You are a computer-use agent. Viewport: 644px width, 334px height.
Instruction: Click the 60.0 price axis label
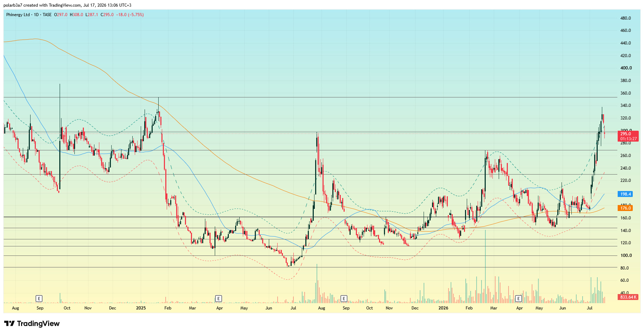625,280
